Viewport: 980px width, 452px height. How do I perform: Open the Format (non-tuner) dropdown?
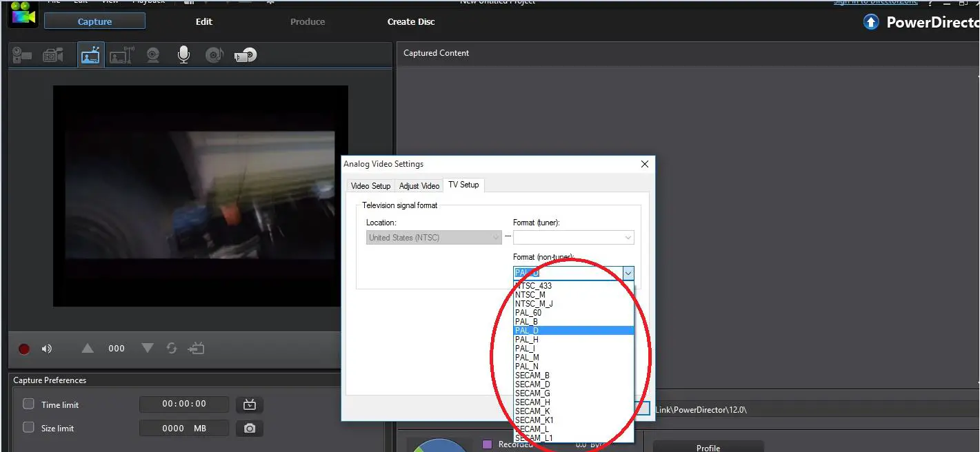pyautogui.click(x=628, y=273)
